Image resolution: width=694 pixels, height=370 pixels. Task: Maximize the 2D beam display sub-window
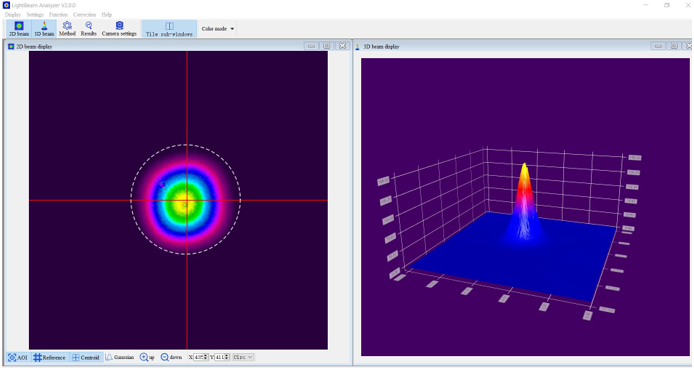click(327, 46)
